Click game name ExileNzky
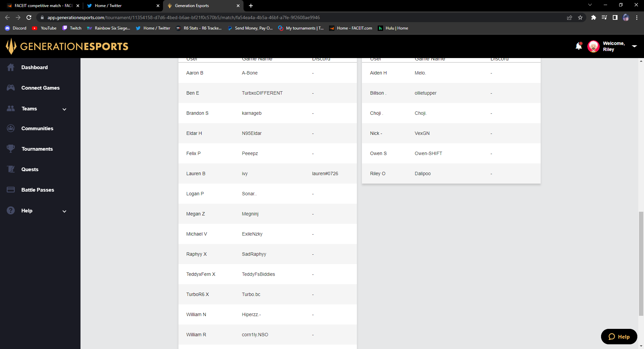 click(252, 234)
